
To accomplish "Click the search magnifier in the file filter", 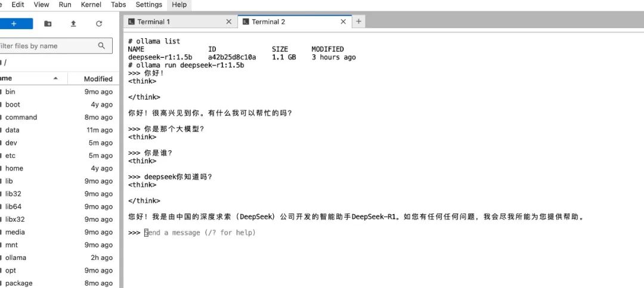I will pos(102,45).
